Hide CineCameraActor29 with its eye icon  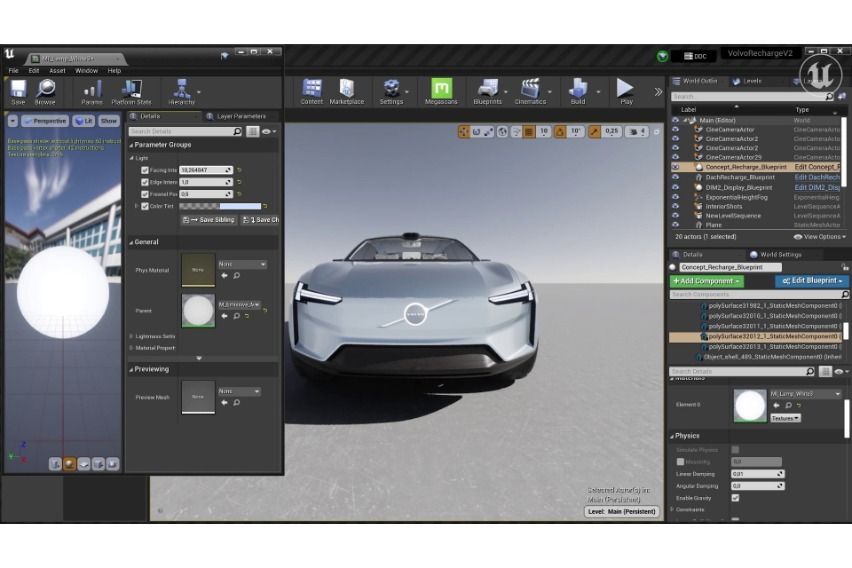tap(675, 157)
